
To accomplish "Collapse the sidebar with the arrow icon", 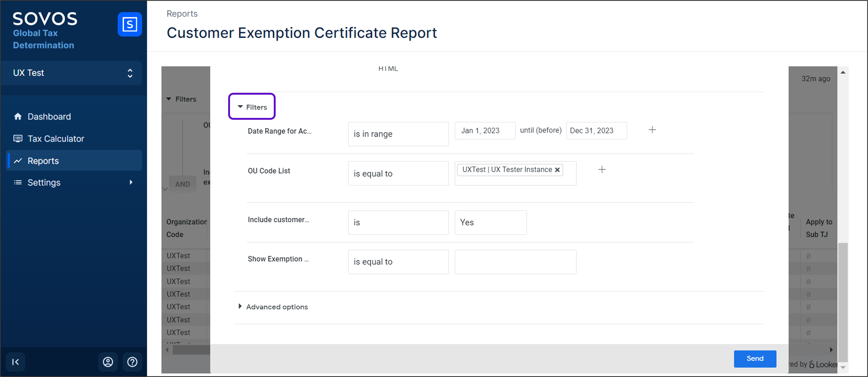I will pos(16,362).
